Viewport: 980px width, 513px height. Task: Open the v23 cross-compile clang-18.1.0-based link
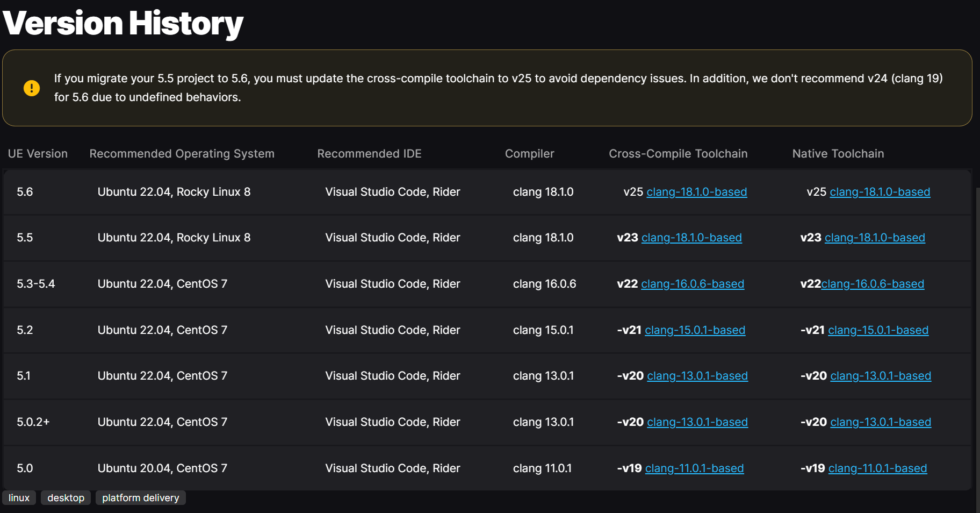[691, 238]
